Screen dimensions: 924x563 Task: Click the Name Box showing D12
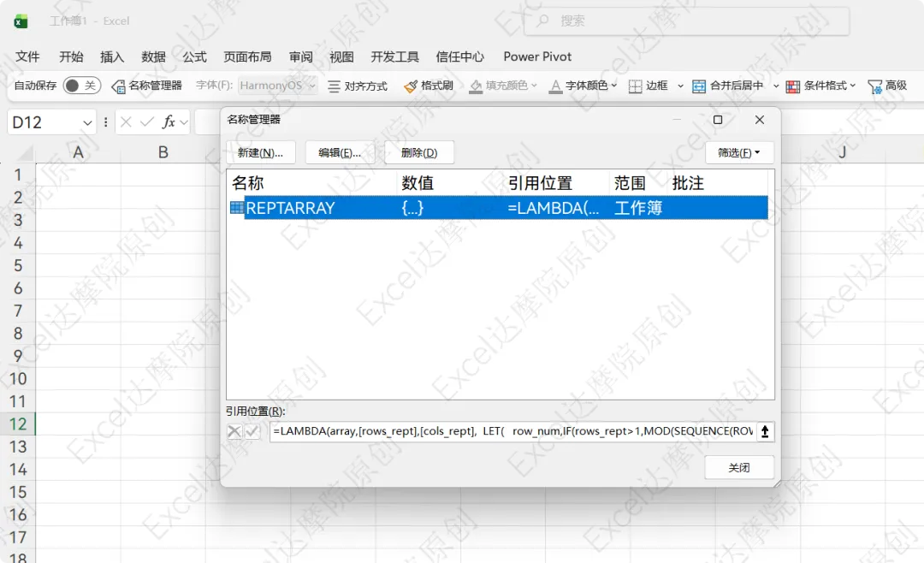pyautogui.click(x=46, y=122)
